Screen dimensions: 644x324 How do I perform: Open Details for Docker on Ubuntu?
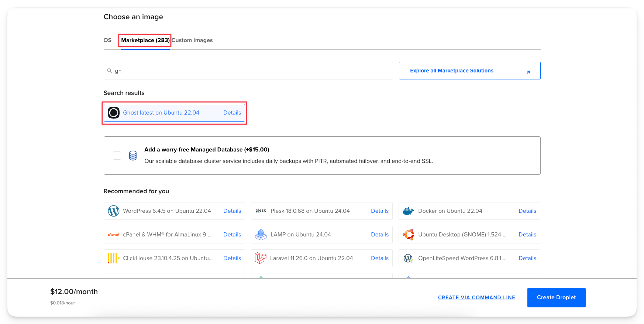[527, 211]
